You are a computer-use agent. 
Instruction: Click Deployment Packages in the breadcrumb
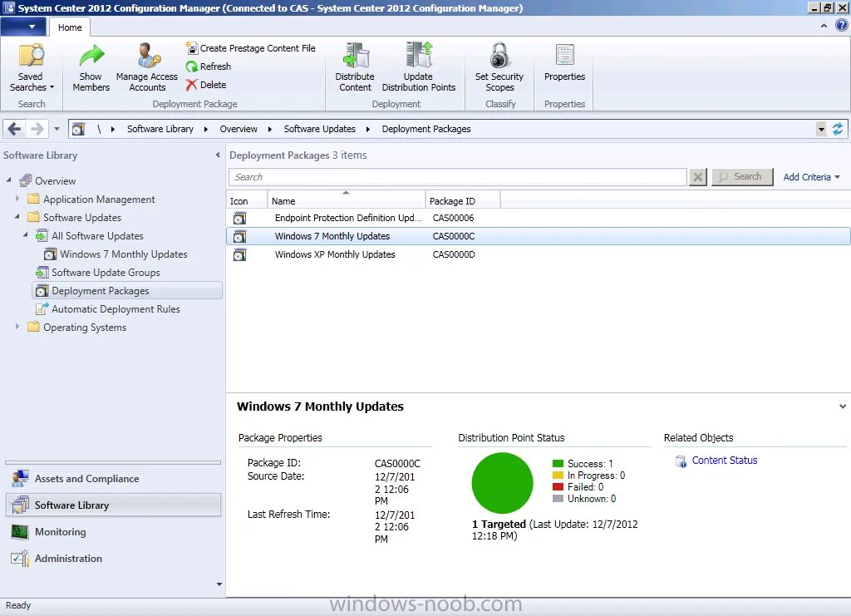point(426,129)
